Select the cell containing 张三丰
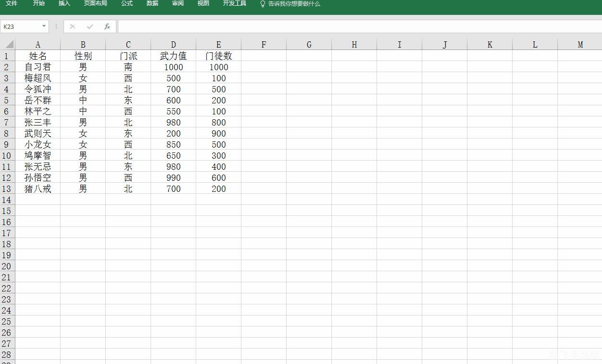 click(x=38, y=122)
